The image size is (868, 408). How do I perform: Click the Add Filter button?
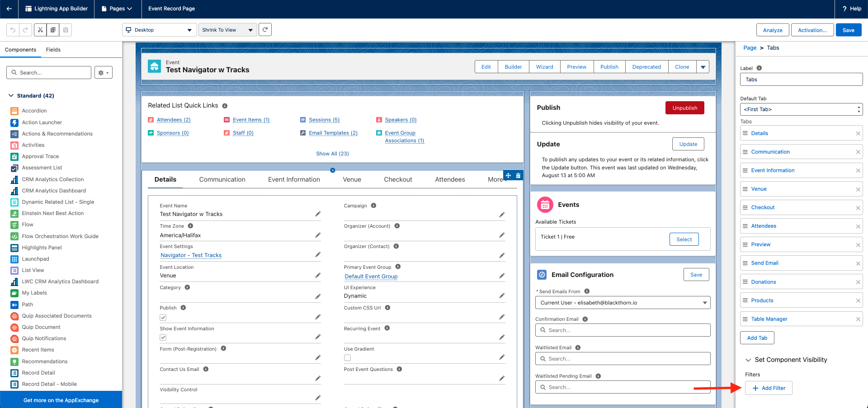769,388
